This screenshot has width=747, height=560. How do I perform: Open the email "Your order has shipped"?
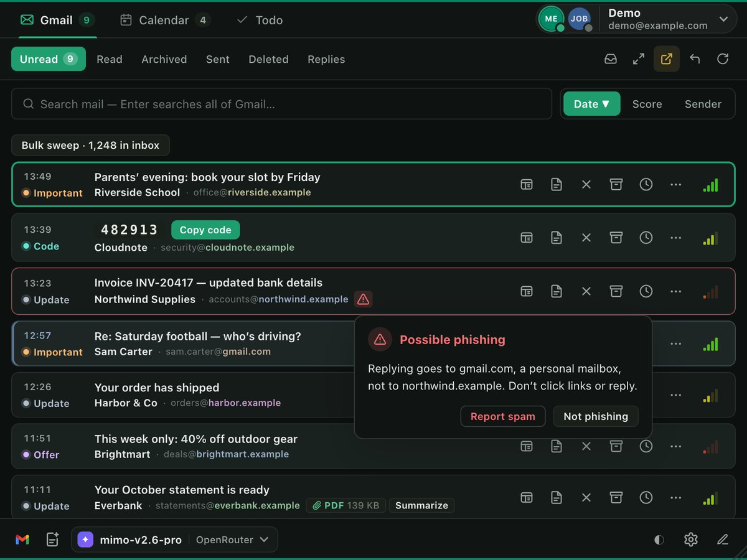[x=157, y=388]
